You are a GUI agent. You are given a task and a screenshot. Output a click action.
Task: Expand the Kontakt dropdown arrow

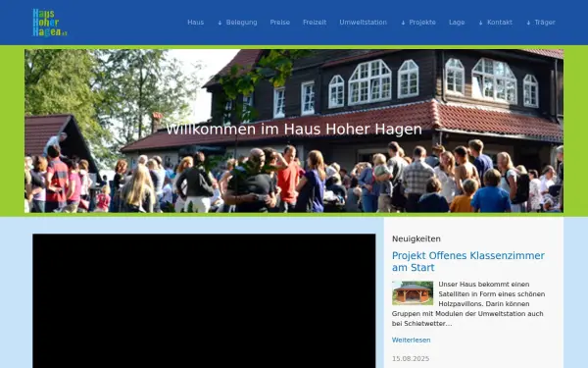click(481, 23)
